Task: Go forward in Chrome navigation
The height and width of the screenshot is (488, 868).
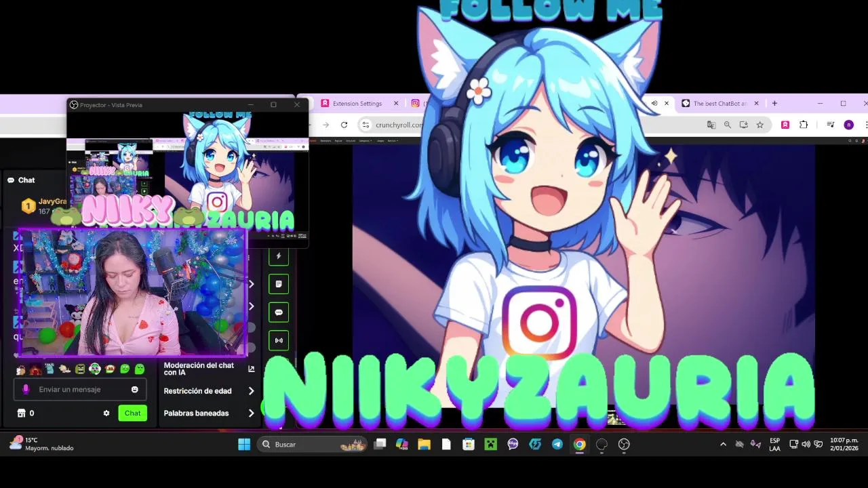Action: 325,125
